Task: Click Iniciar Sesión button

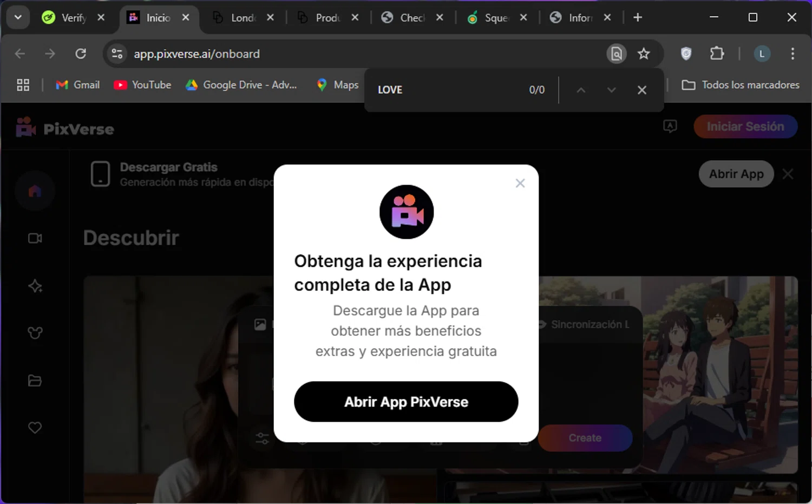Action: pyautogui.click(x=745, y=127)
